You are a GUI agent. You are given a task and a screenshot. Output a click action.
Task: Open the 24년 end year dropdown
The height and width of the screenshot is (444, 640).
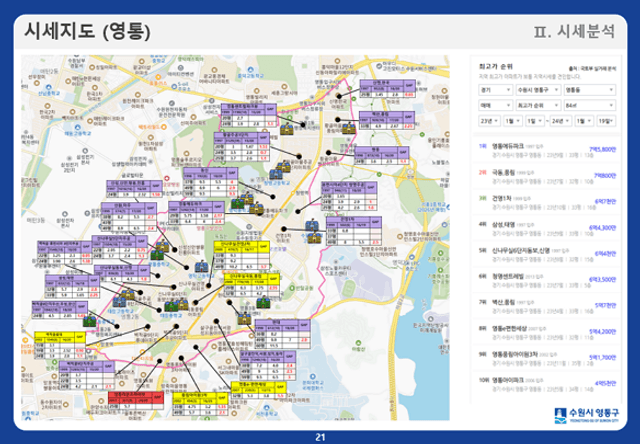click(x=560, y=121)
